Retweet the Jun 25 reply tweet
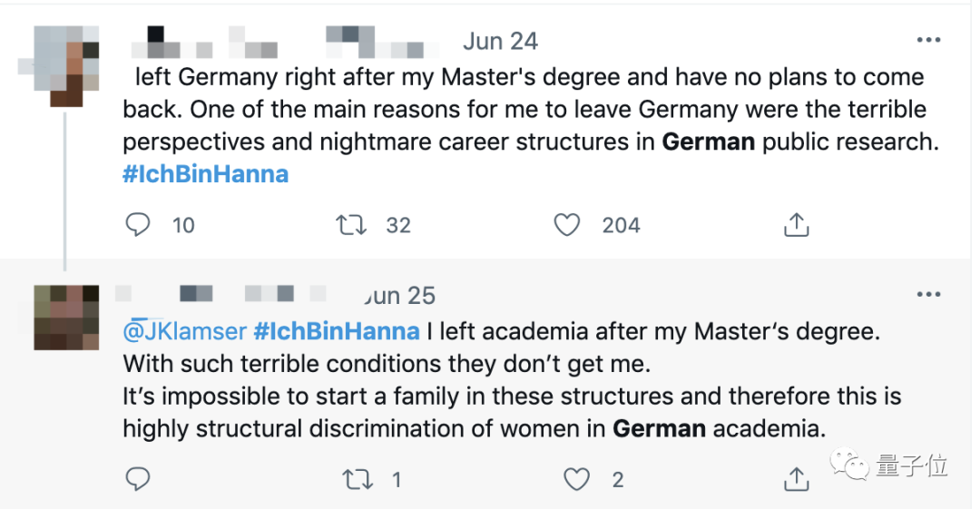 [x=357, y=479]
